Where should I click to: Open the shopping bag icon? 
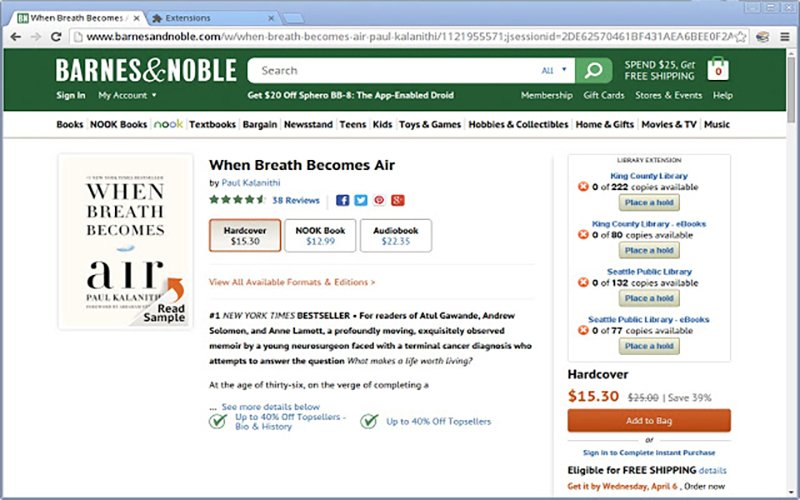[x=716, y=70]
